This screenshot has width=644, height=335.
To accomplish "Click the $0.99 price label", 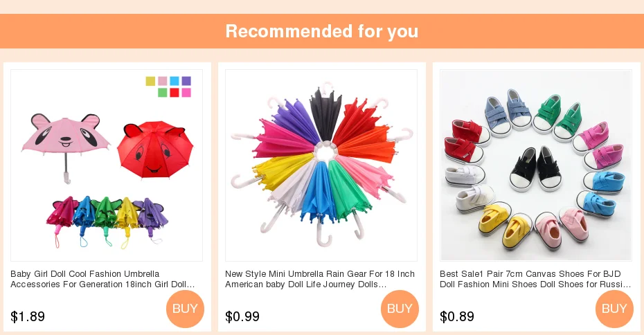I will [242, 316].
